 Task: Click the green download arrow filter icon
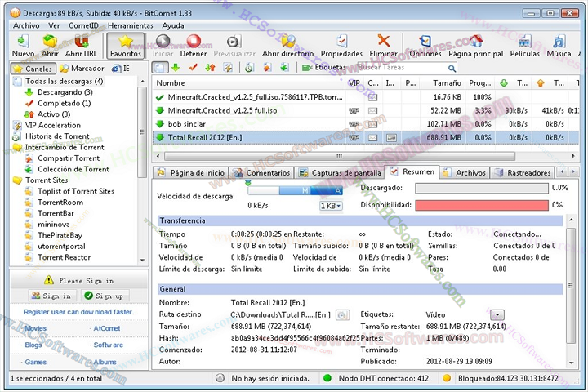(x=176, y=68)
